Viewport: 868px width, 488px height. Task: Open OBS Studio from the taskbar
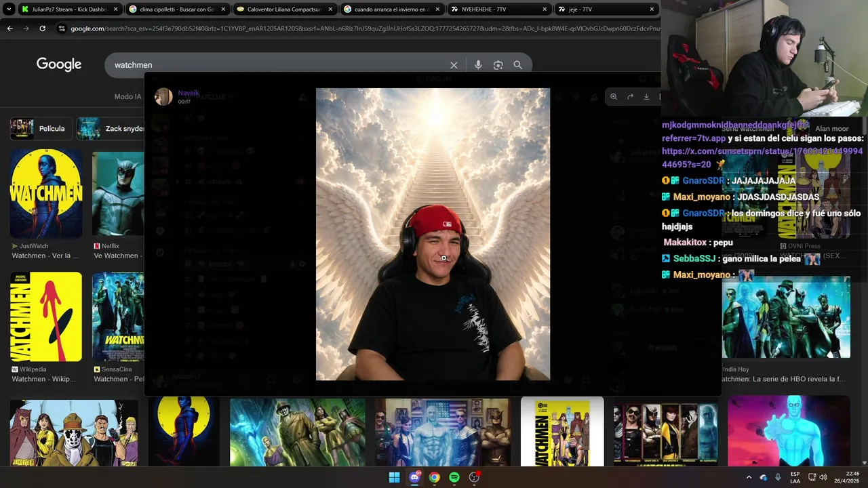point(474,477)
